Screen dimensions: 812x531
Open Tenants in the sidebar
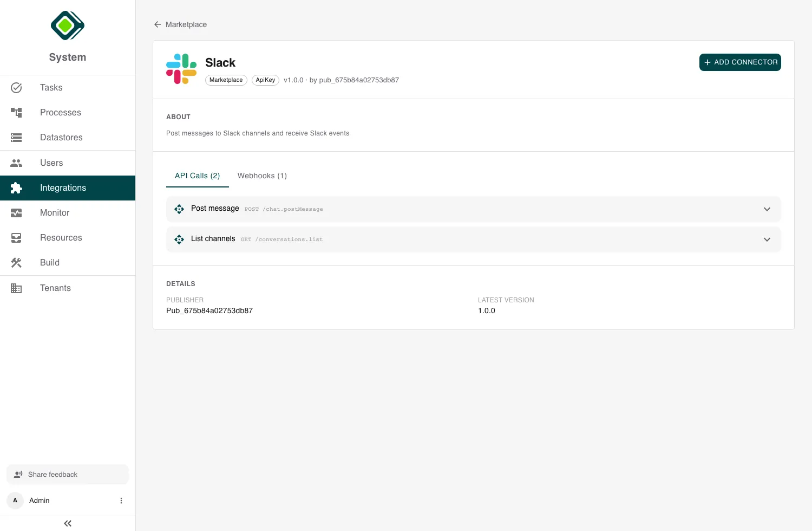pos(68,288)
